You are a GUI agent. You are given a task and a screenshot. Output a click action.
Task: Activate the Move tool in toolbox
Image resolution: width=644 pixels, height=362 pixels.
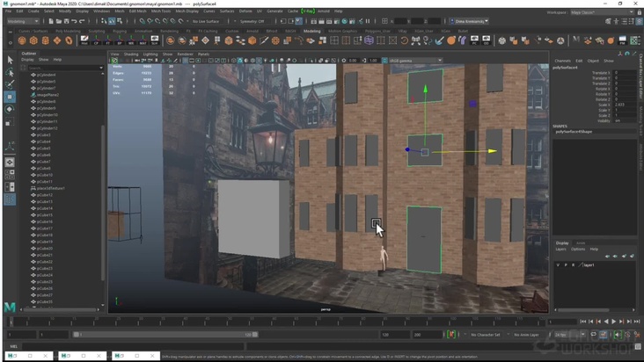click(x=10, y=97)
